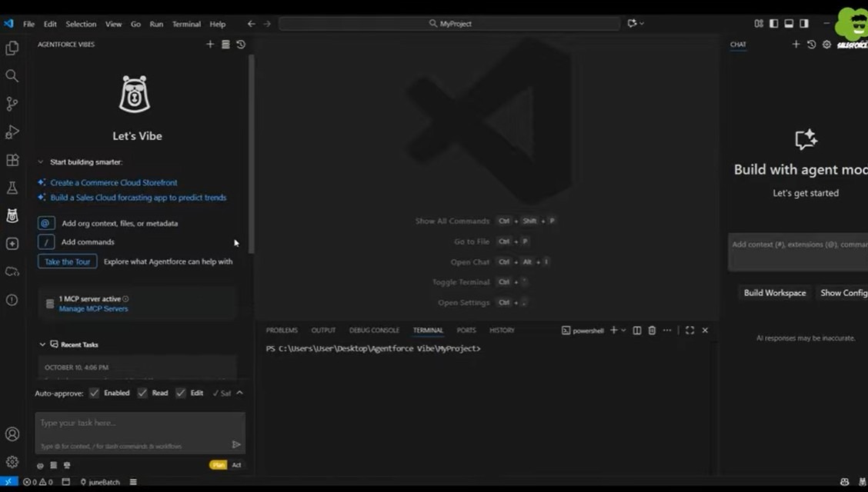This screenshot has height=492, width=868.
Task: Open the Explorer view in activity bar
Action: (12, 48)
